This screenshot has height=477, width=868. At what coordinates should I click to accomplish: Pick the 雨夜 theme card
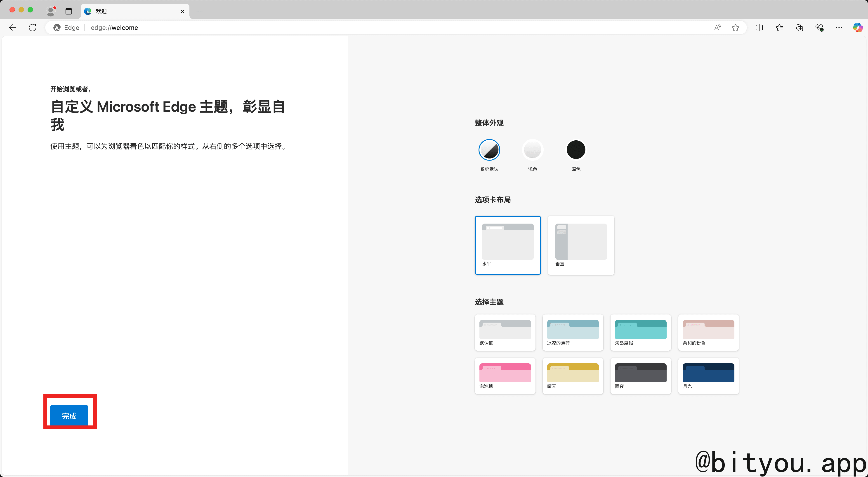click(641, 376)
